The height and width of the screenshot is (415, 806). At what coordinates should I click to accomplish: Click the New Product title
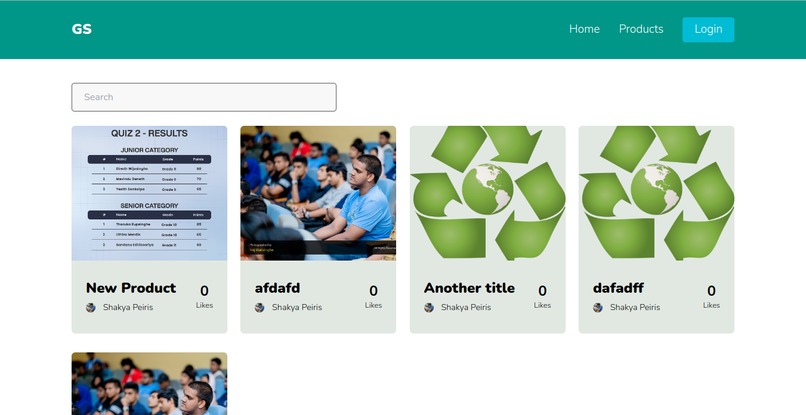click(131, 288)
